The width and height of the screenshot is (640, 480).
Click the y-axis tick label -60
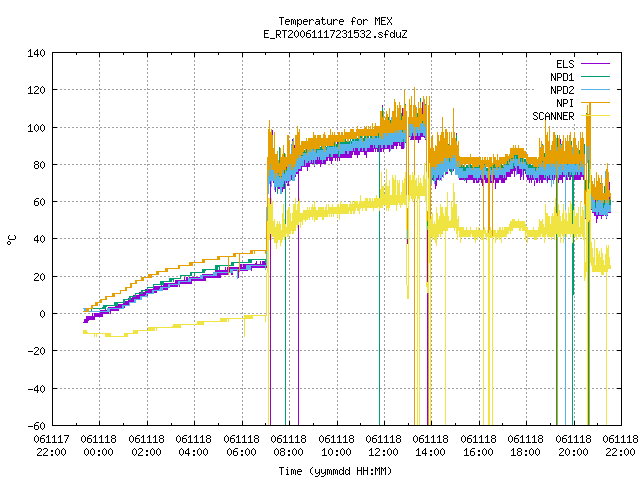pos(36,426)
